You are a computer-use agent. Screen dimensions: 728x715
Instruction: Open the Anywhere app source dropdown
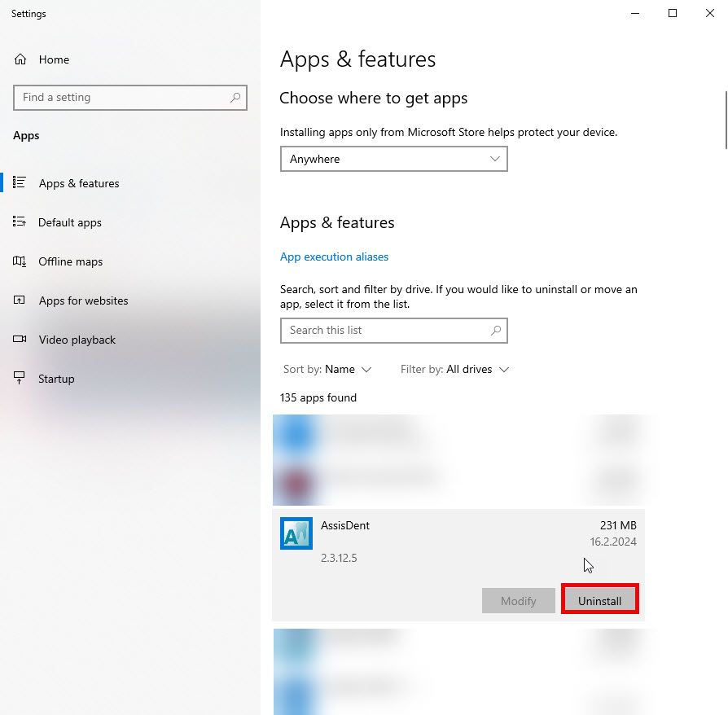tap(393, 159)
